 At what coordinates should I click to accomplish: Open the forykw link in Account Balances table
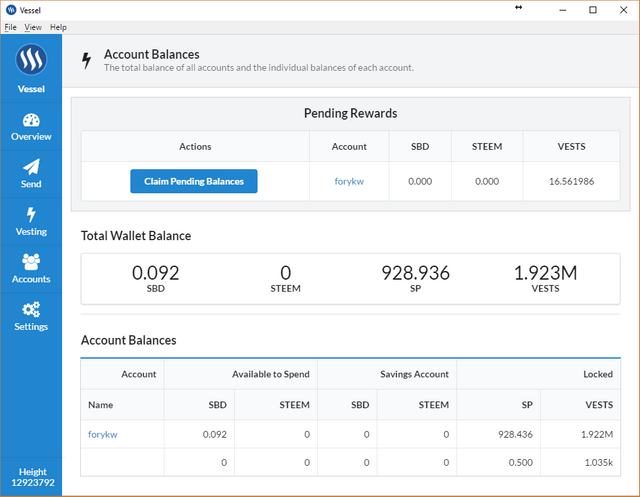pos(103,434)
